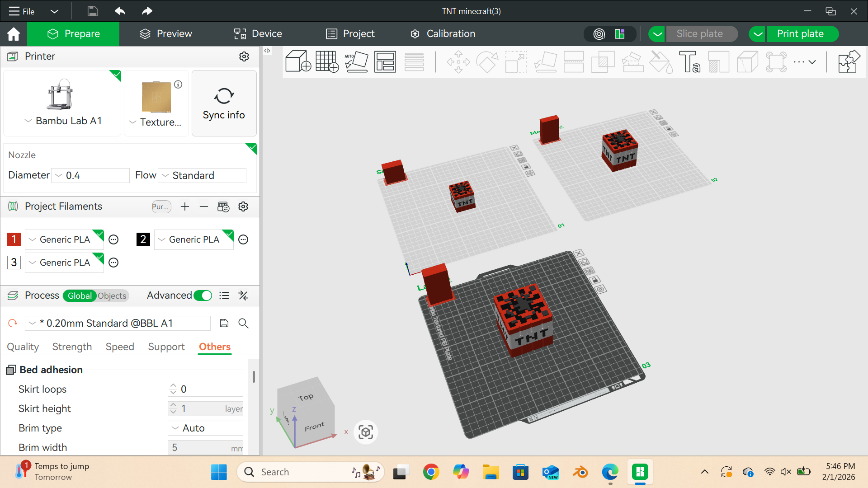Click the Windows taskbar Search box

[x=310, y=472]
